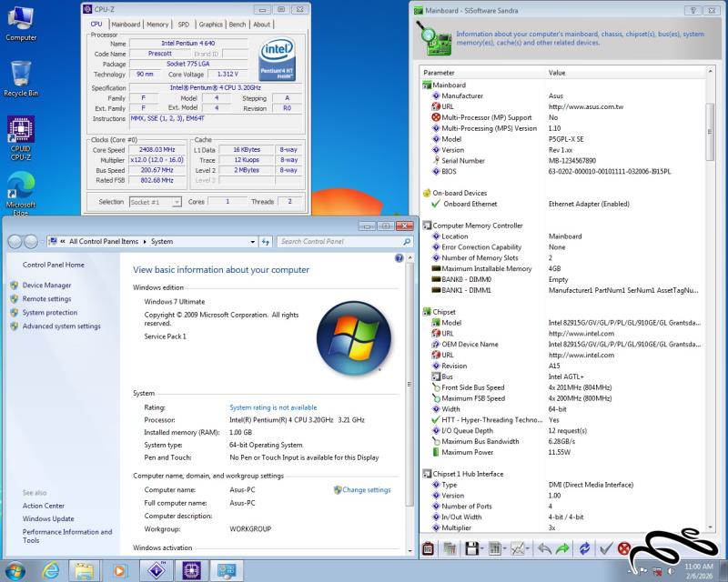Click the Control Panel help question mark icon
This screenshot has width=728, height=582.
click(x=399, y=259)
